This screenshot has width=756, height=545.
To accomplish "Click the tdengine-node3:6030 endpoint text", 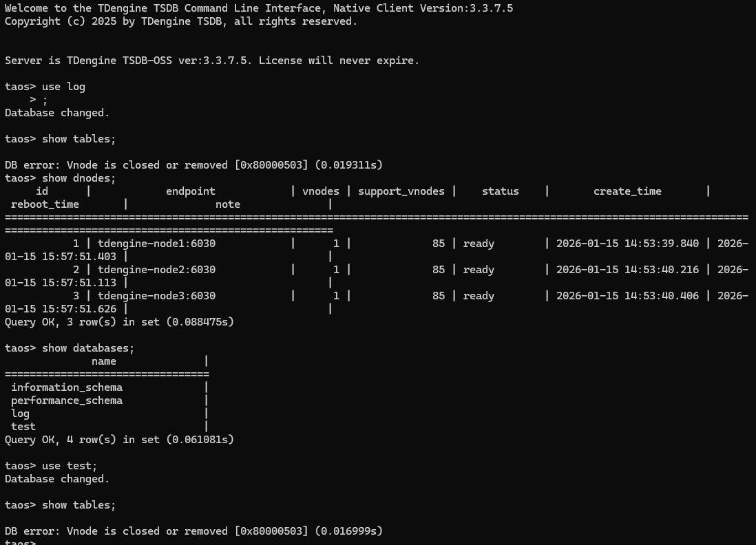I will coord(156,296).
